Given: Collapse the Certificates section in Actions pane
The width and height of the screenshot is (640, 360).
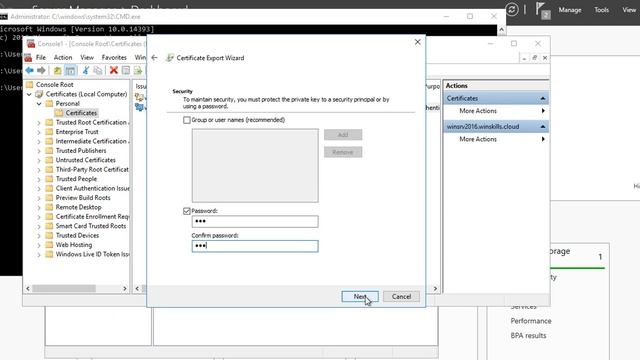Looking at the screenshot, I should tap(543, 98).
